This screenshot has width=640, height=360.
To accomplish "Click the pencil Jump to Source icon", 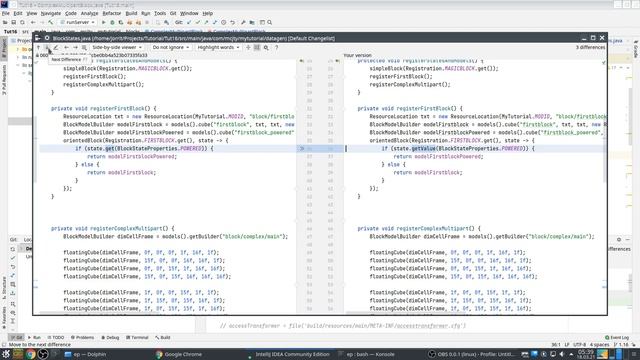I will point(56,48).
